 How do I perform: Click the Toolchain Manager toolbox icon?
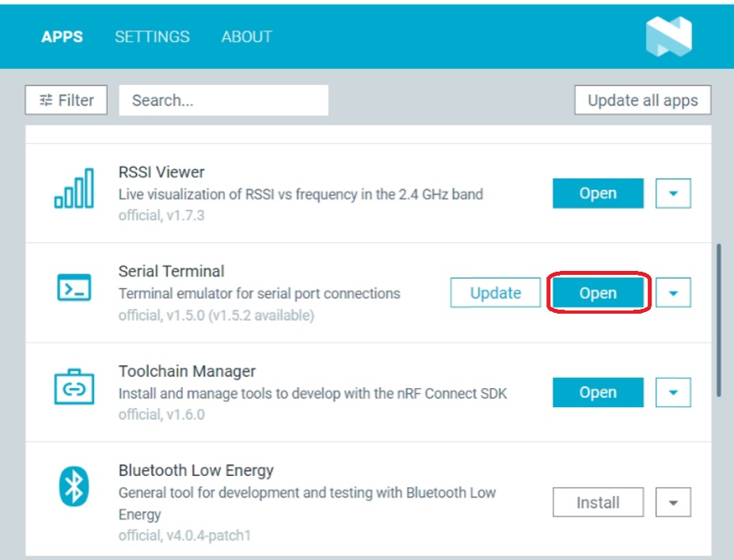[74, 387]
